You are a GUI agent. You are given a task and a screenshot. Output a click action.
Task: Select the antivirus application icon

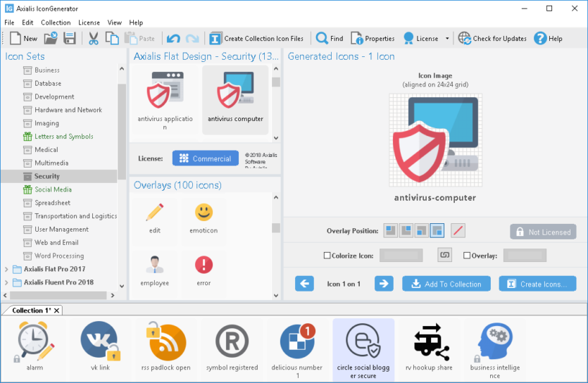point(165,100)
